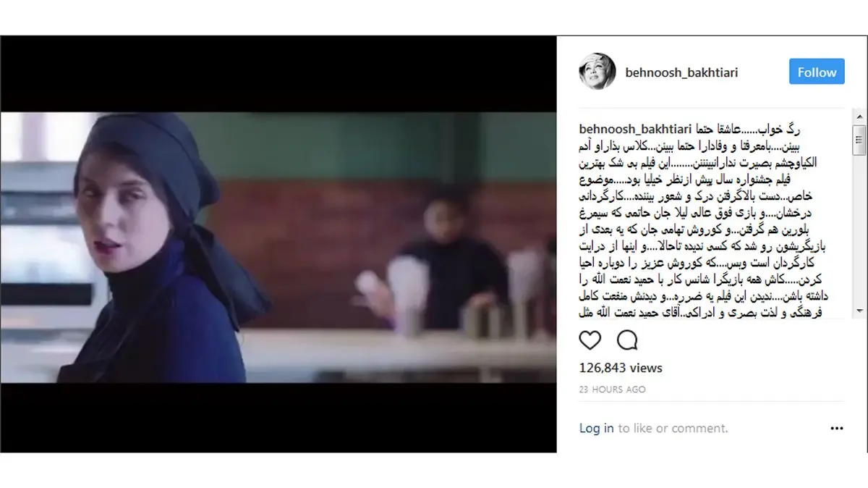Click the first caption line "رگ خواب"
Image resolution: width=868 pixels, height=488 pixels.
[826, 129]
